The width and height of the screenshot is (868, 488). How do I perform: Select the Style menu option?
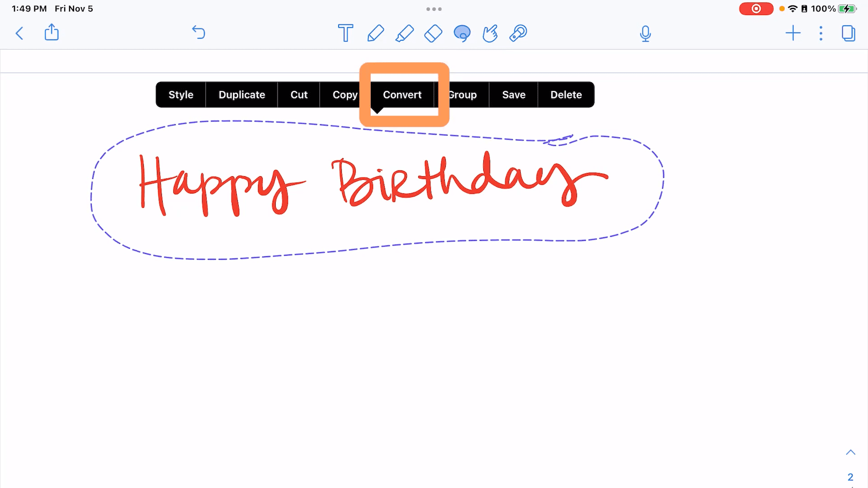click(181, 95)
